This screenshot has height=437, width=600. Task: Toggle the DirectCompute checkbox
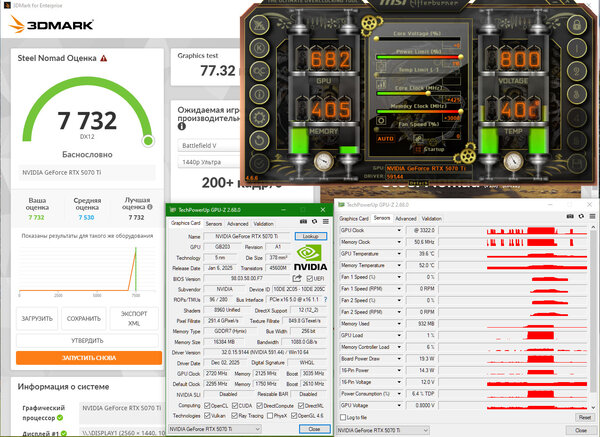(x=259, y=405)
